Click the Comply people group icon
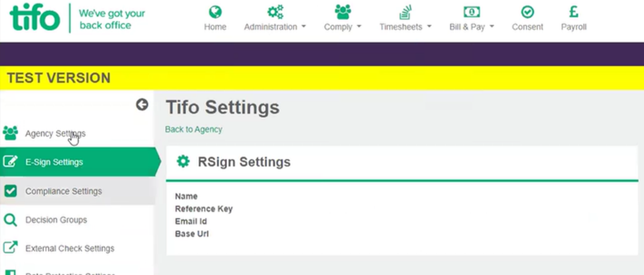The height and width of the screenshot is (275, 644). click(x=343, y=12)
